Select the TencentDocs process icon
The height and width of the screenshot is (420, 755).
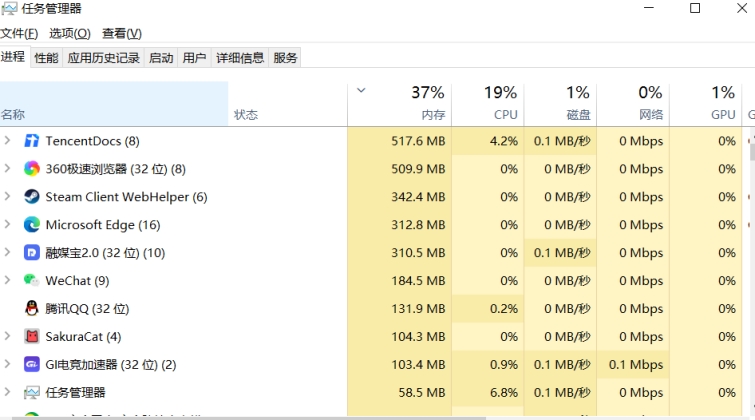(x=32, y=141)
